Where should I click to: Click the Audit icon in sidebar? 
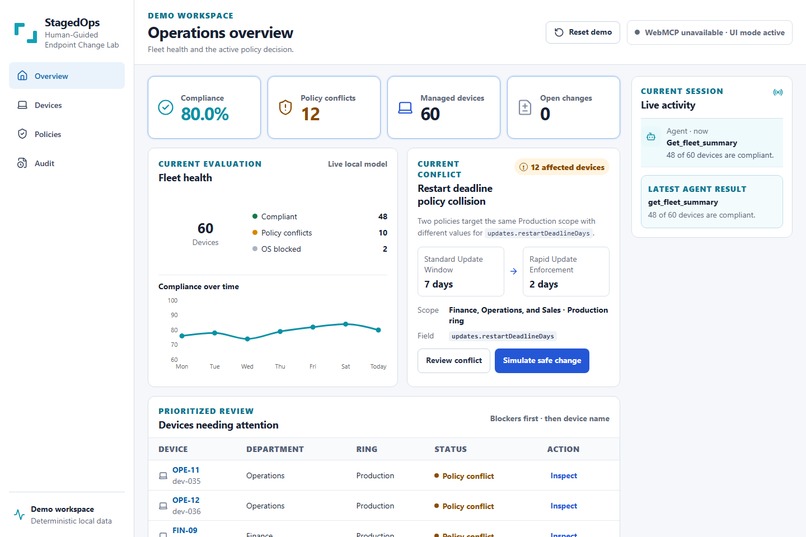pyautogui.click(x=22, y=163)
